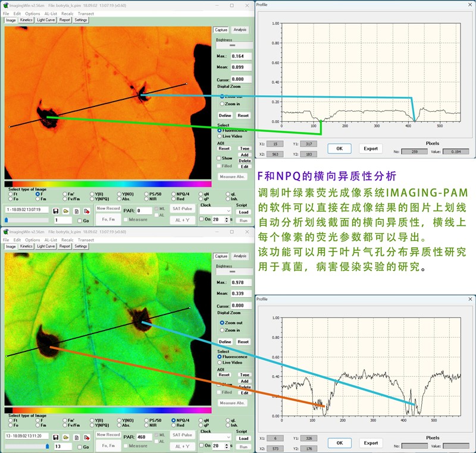This screenshot has width=476, height=453.
Task: Open the Clock dropdown in the bottom window
Action: [217, 436]
